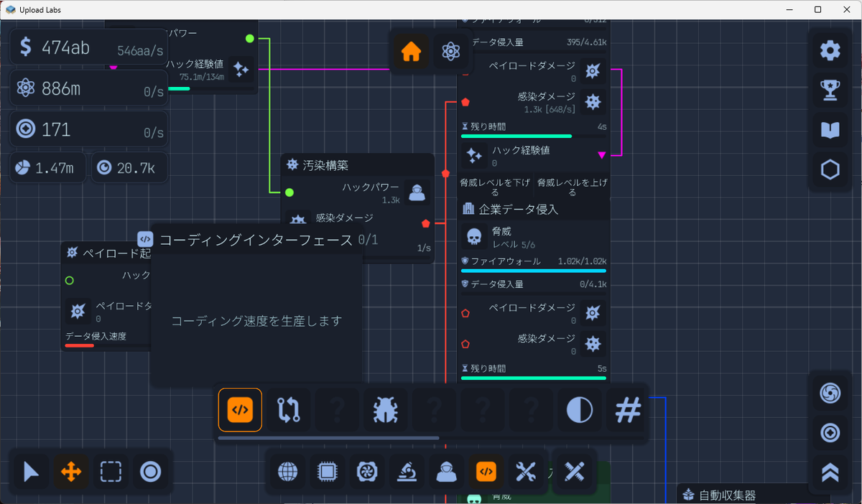Screen dimensions: 862x504
Task: Open the trophy achievements button
Action: 830,90
